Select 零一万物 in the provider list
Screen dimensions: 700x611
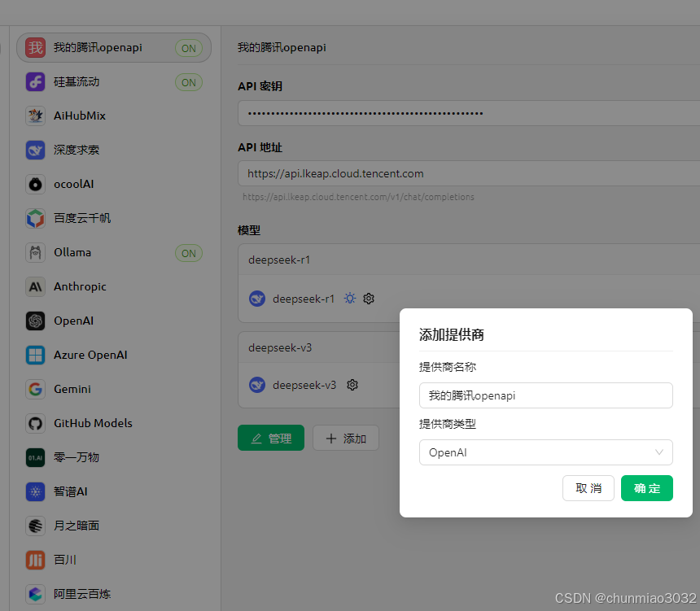pos(114,457)
